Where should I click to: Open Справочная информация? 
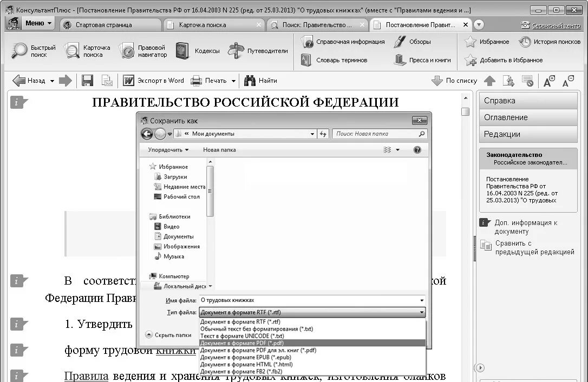[343, 42]
